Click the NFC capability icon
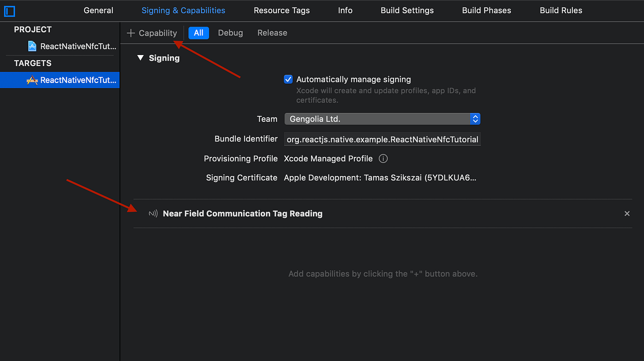Screen dimensions: 644x361 (x=152, y=213)
